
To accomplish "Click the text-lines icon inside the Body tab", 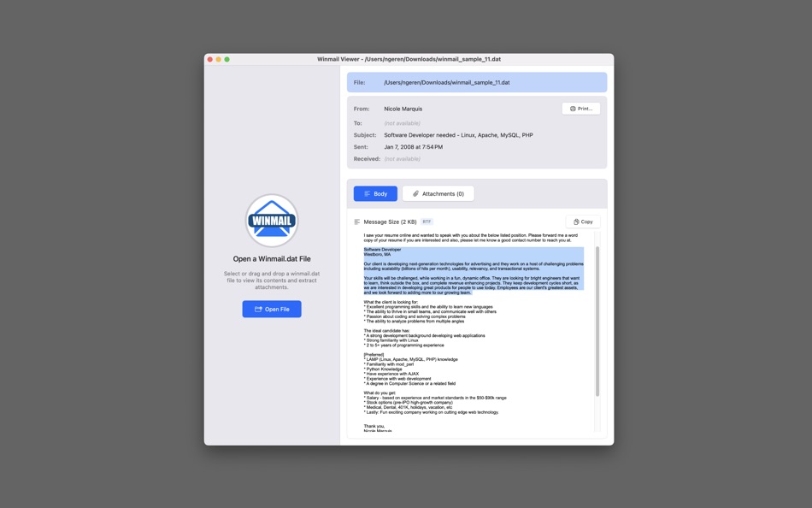I will (366, 193).
